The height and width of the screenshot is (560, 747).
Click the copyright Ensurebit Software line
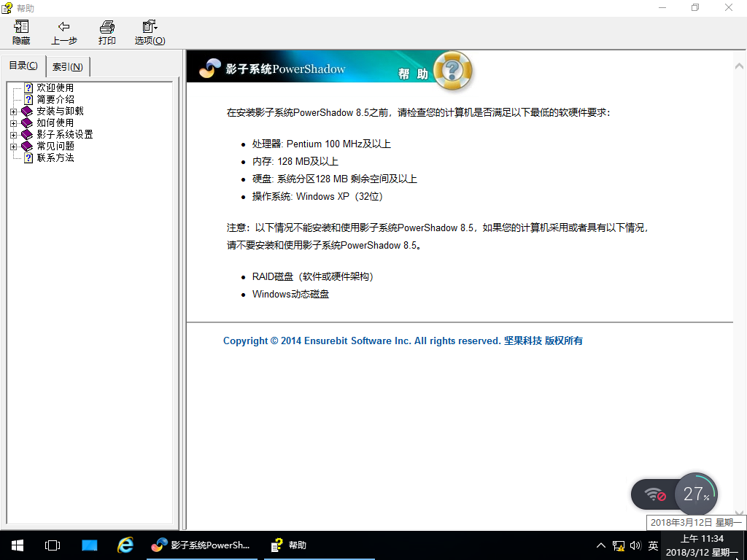tap(403, 341)
